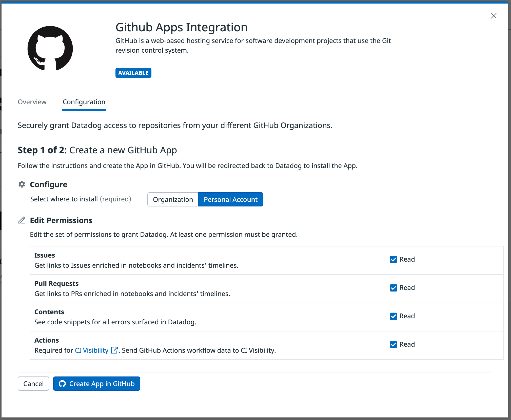The image size is (511, 420).
Task: Switch to the Overview tab
Action: tap(32, 102)
